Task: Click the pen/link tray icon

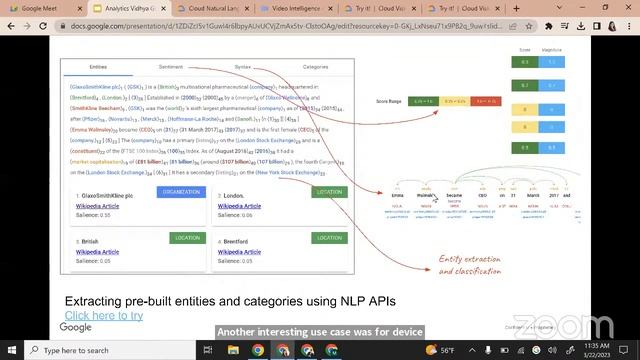Action: pyautogui.click(x=570, y=350)
